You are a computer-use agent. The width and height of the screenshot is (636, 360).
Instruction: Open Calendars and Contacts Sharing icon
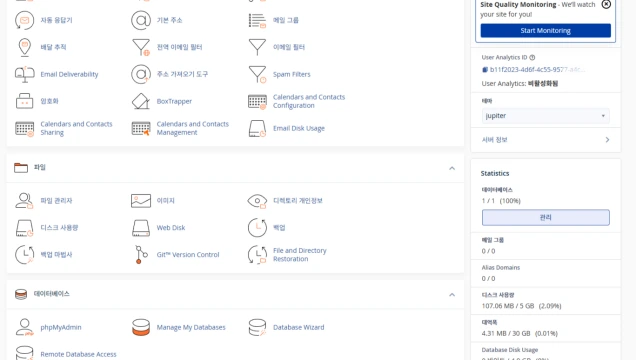click(24, 128)
